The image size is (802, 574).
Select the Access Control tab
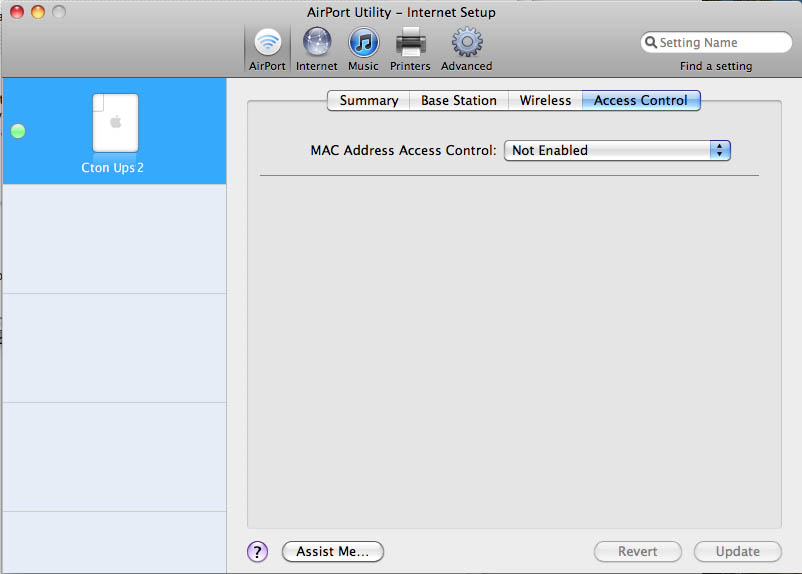(641, 100)
